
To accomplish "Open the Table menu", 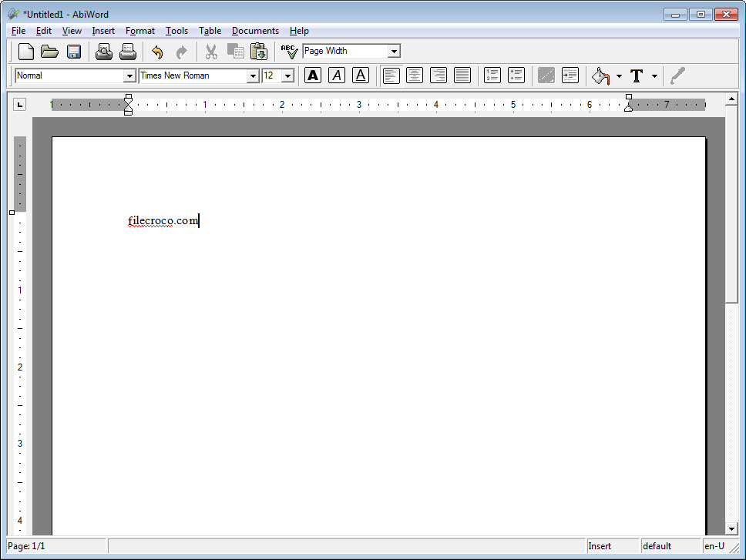I will point(210,31).
